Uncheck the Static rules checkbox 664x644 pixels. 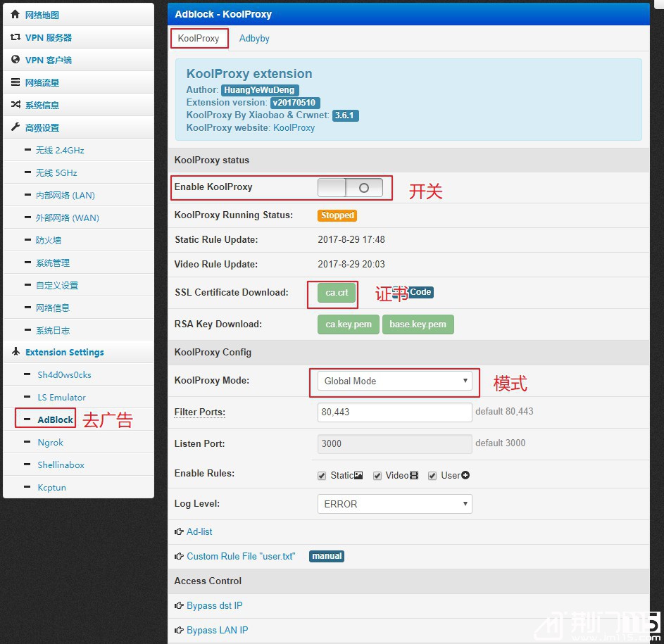[x=322, y=476]
